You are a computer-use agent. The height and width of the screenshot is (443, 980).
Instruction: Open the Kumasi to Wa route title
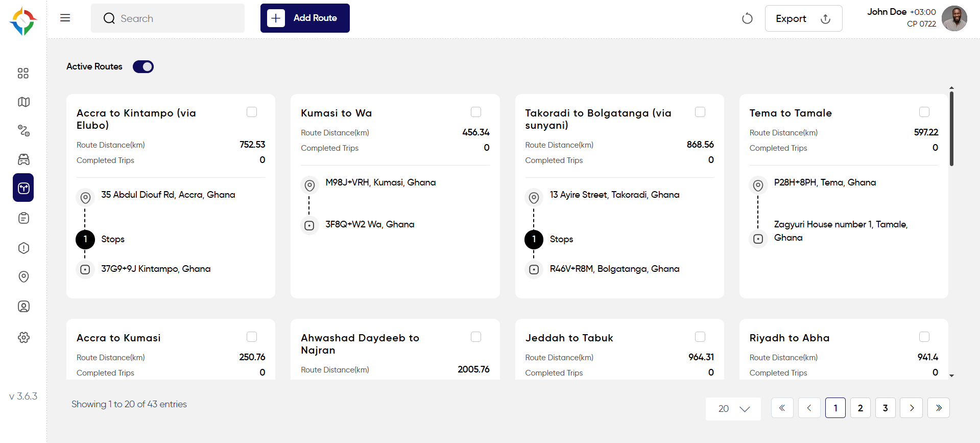(336, 113)
